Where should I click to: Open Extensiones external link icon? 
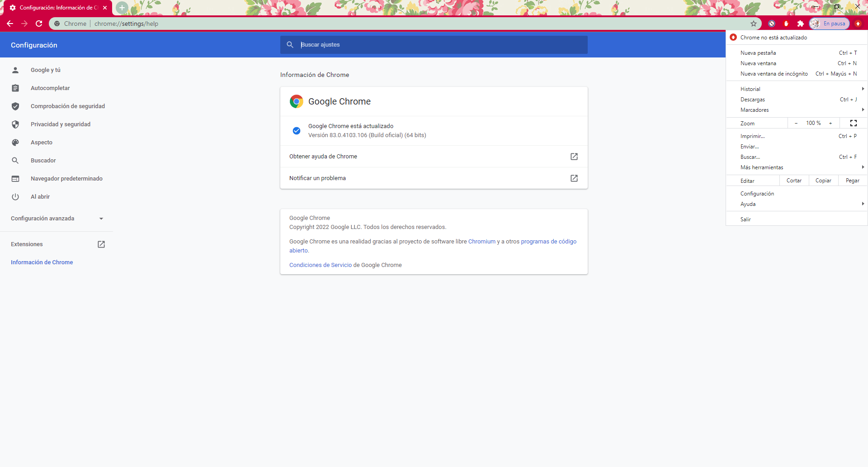click(x=101, y=244)
